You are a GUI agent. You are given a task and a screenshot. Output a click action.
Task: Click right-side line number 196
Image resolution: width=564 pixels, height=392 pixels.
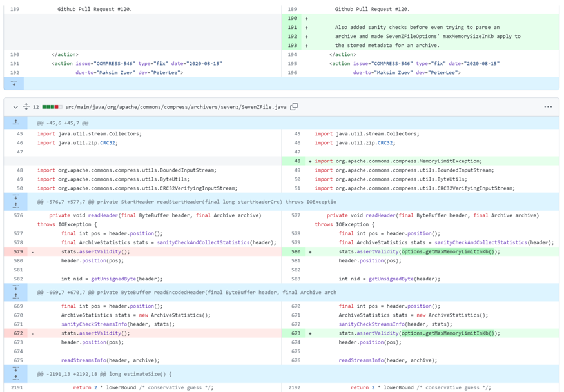pos(293,73)
